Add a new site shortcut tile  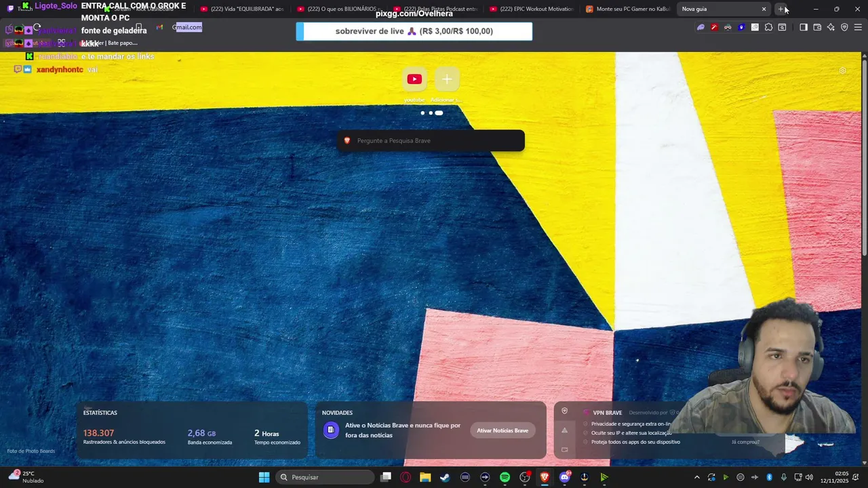(x=447, y=79)
